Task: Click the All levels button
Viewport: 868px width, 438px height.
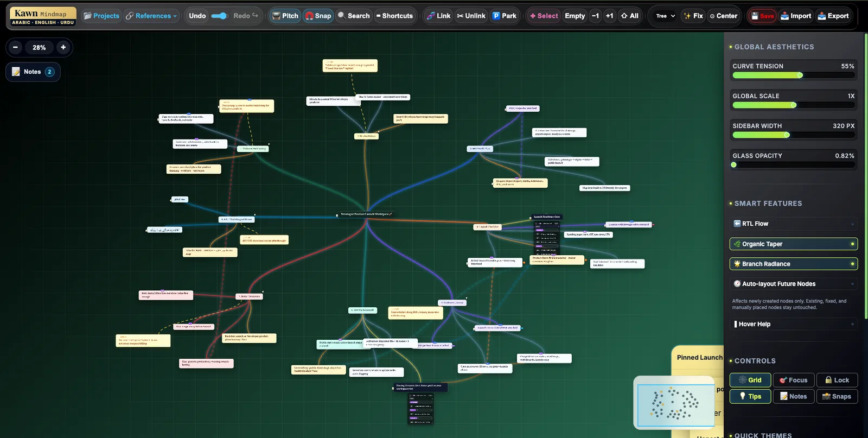Action: (629, 16)
